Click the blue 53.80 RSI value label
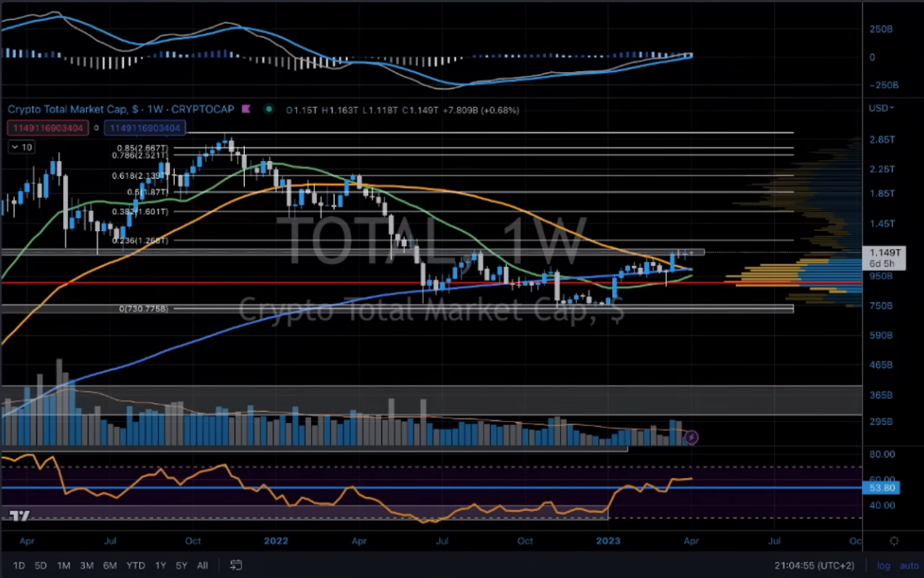The image size is (924, 578). point(881,488)
